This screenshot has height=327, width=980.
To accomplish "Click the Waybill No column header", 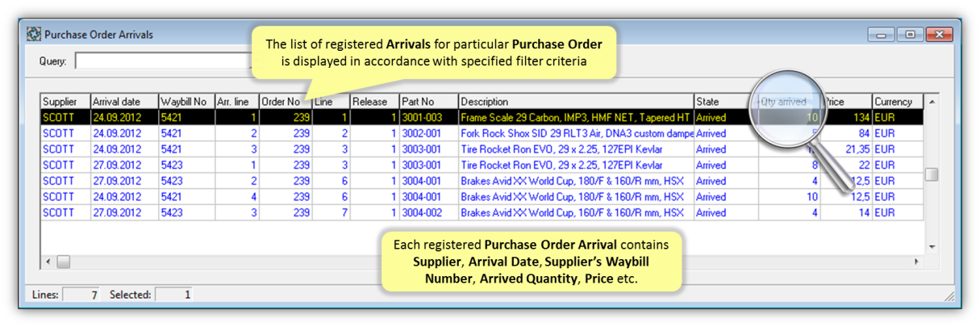I will pos(186,102).
